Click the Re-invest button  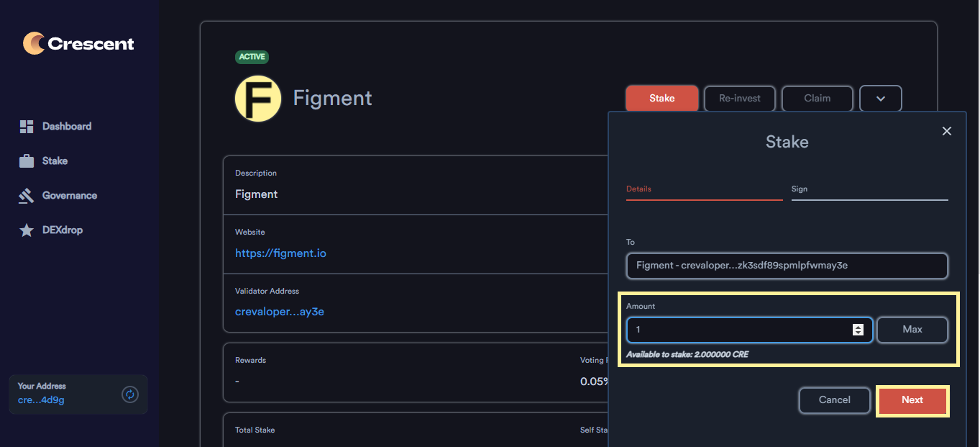[740, 99]
